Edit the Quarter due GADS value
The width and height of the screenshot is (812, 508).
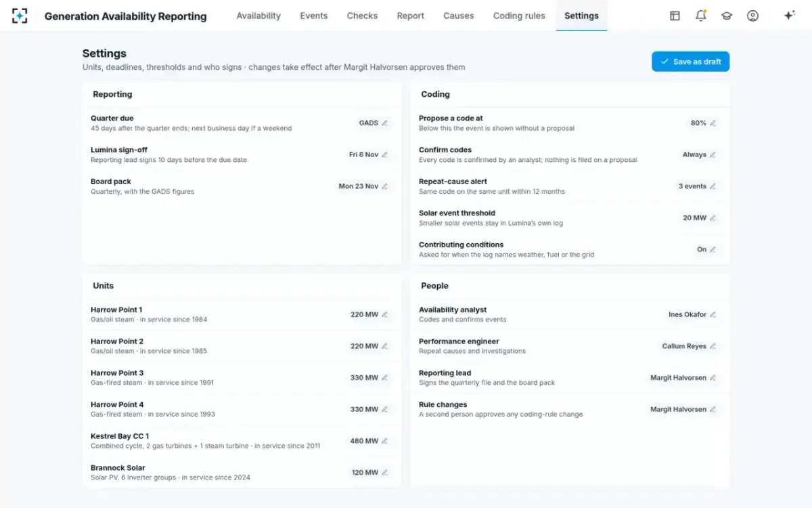[374, 123]
